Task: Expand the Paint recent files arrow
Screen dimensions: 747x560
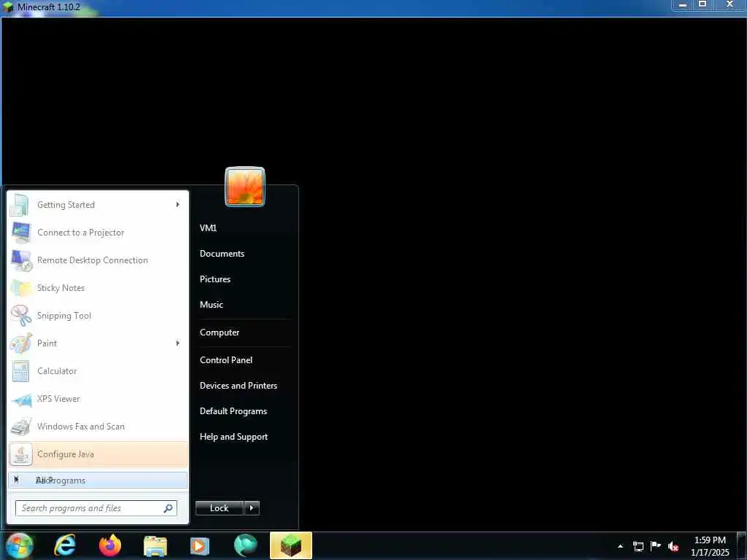Action: pyautogui.click(x=178, y=343)
